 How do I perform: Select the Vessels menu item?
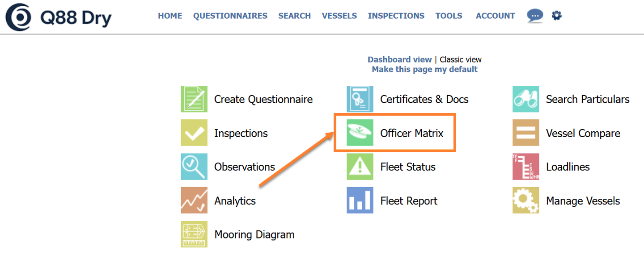click(339, 16)
